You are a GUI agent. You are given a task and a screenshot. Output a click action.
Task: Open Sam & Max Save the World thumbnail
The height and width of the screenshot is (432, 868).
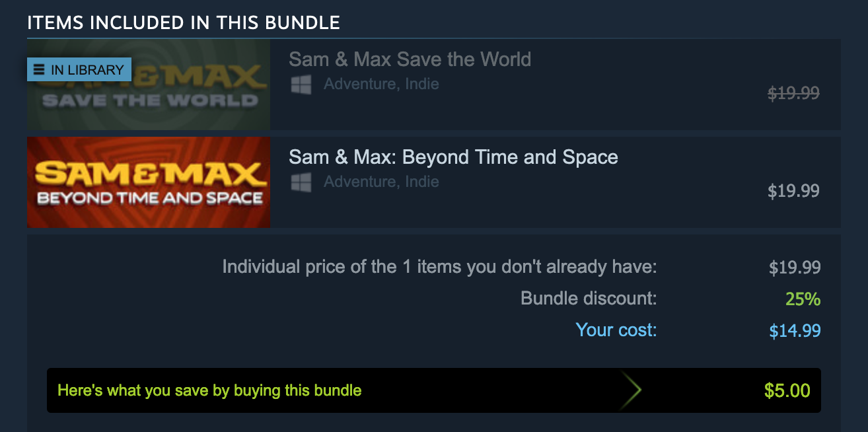point(149,85)
